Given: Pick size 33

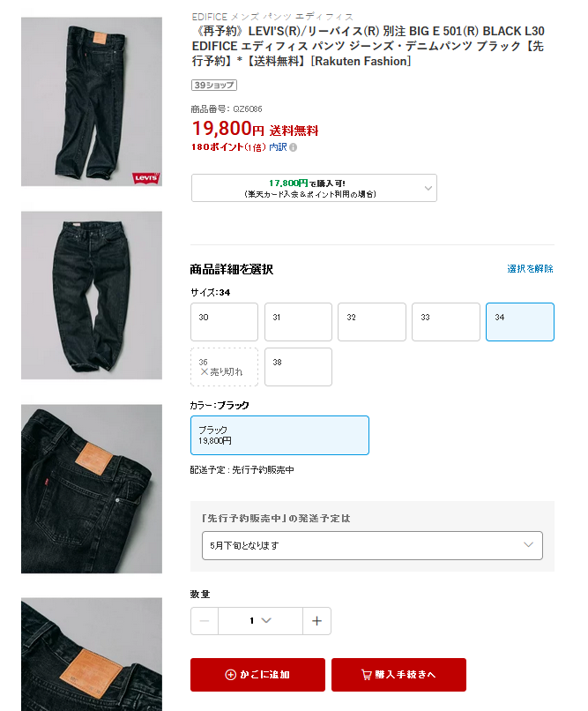Looking at the screenshot, I should pos(446,322).
